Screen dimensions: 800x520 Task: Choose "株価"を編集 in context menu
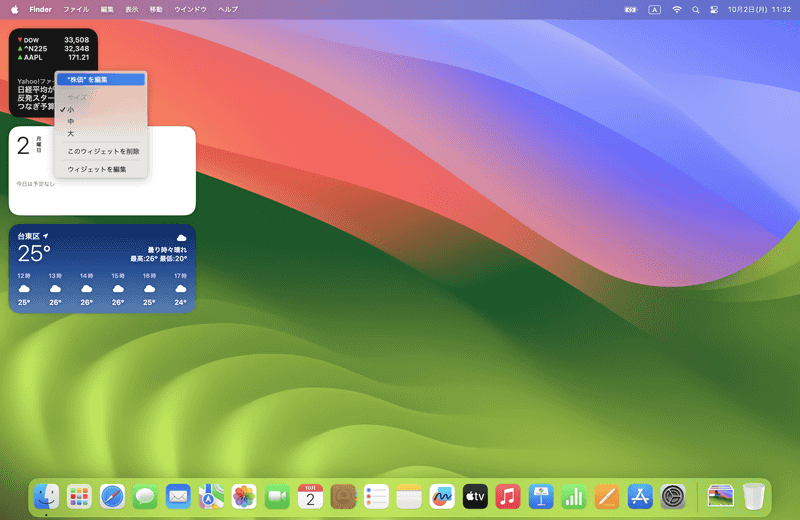click(x=101, y=80)
